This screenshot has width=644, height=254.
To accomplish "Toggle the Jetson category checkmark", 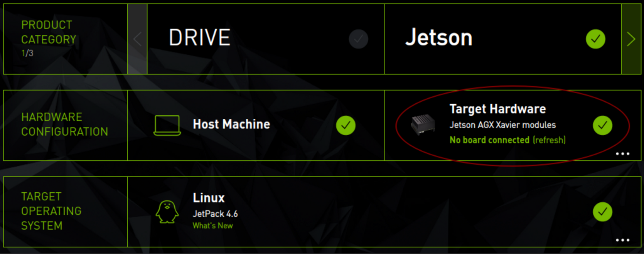I will pyautogui.click(x=595, y=39).
